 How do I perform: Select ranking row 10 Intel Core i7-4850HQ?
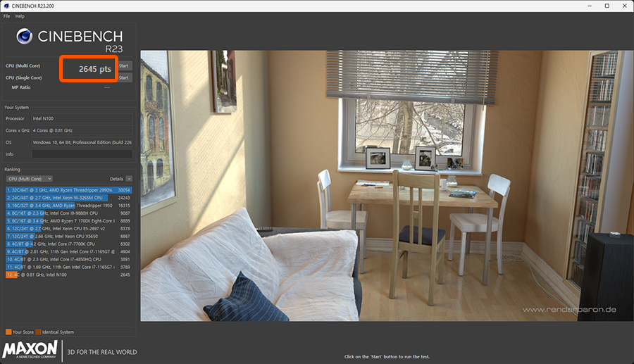click(x=69, y=259)
